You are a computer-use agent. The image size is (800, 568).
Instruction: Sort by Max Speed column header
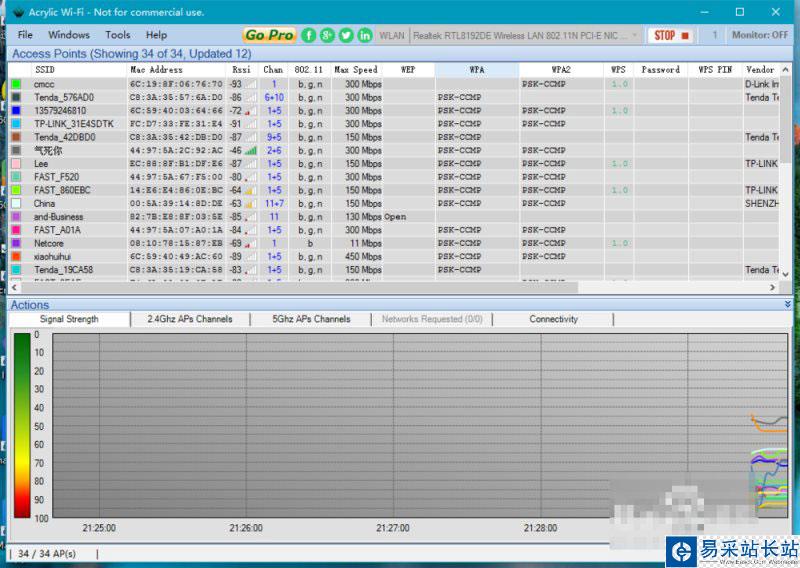(x=356, y=69)
